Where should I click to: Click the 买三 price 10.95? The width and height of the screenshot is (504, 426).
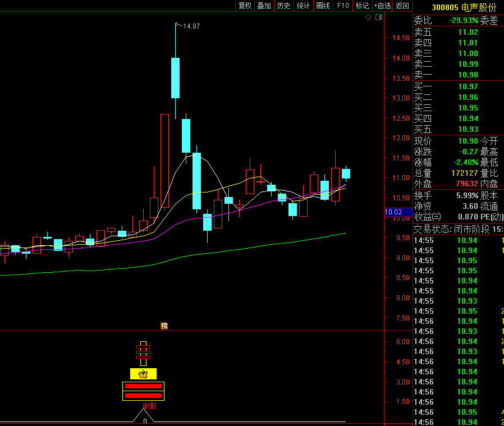[x=468, y=108]
